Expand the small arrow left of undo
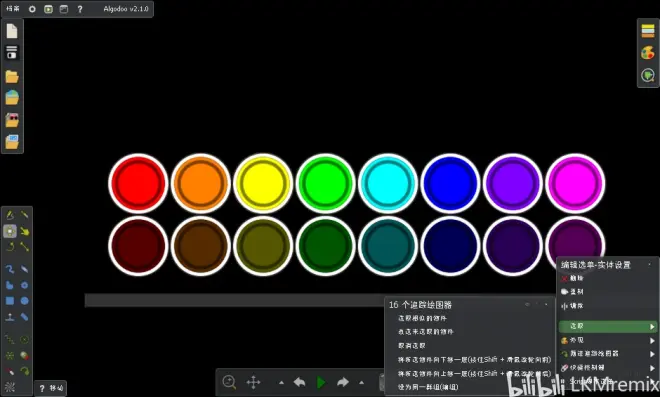The image size is (660, 397). (x=281, y=383)
